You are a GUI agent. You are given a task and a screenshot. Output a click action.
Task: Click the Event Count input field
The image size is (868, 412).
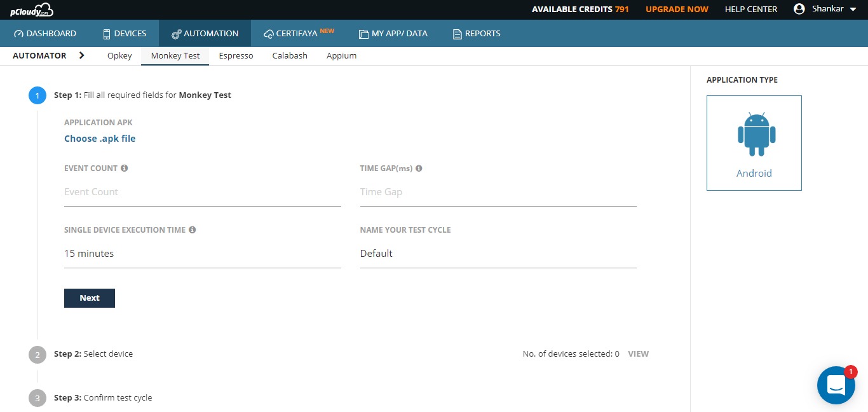tap(203, 192)
